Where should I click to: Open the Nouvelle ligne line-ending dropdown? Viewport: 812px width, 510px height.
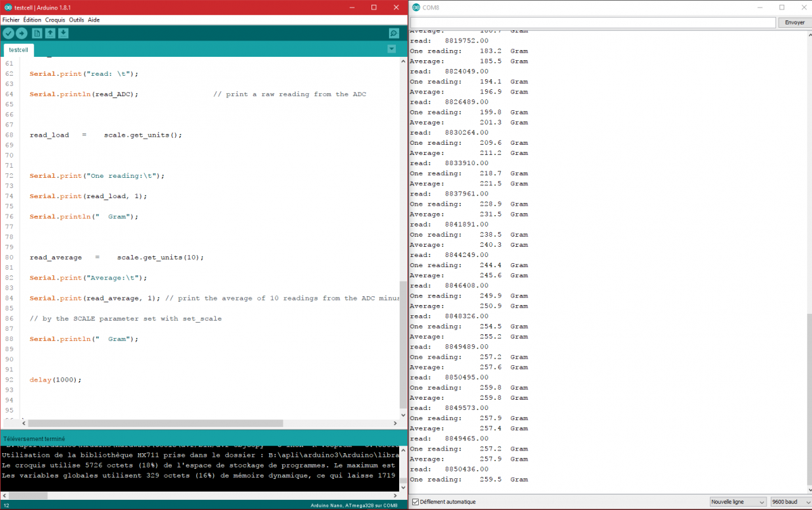(x=738, y=502)
